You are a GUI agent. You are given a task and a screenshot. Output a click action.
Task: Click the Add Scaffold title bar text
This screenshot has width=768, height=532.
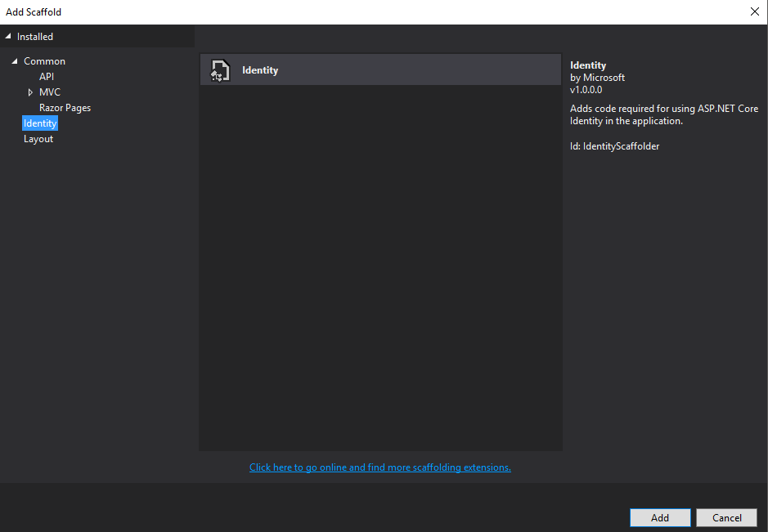34,12
